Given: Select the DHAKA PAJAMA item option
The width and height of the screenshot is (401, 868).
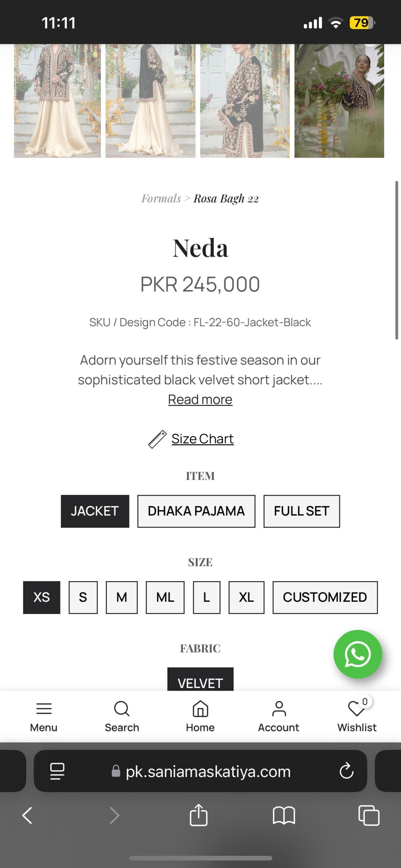Looking at the screenshot, I should (x=196, y=511).
